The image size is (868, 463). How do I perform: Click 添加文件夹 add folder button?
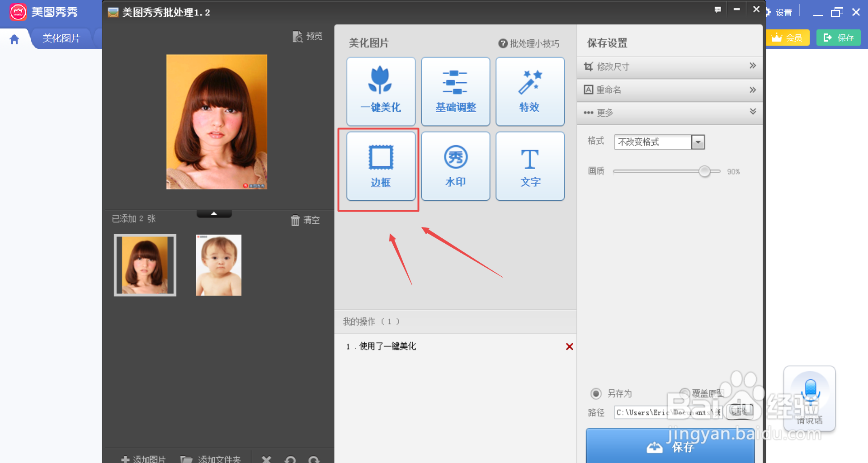[211, 459]
